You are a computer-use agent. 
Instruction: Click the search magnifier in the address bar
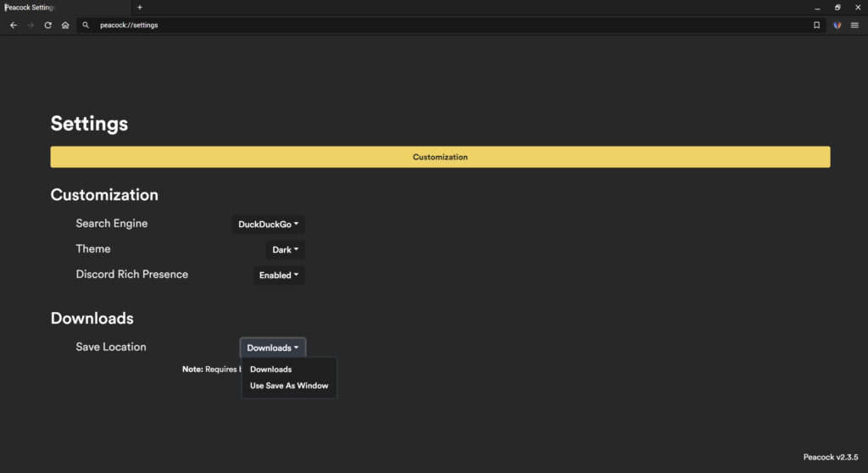pyautogui.click(x=86, y=25)
